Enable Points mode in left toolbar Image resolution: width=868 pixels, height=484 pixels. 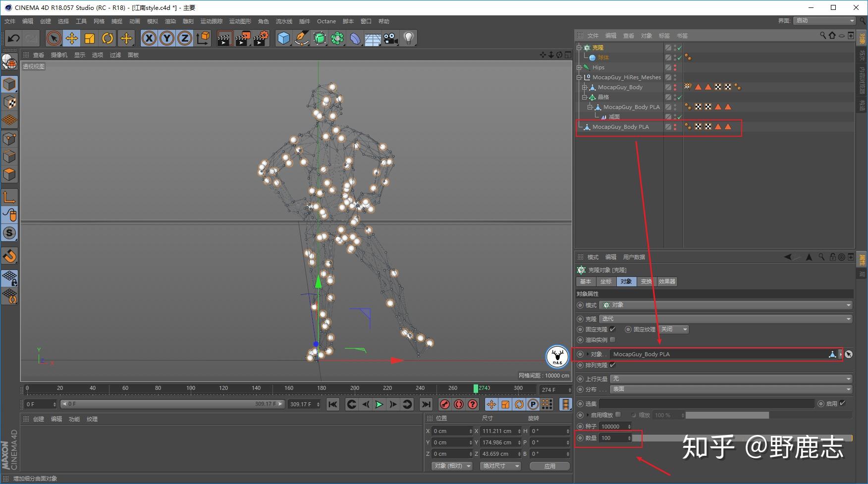click(9, 139)
